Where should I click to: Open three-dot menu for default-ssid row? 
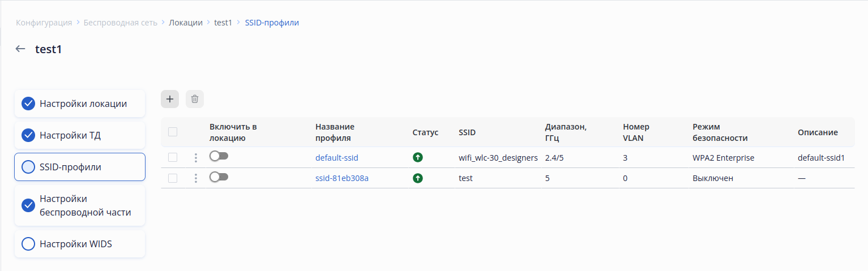[x=196, y=158]
